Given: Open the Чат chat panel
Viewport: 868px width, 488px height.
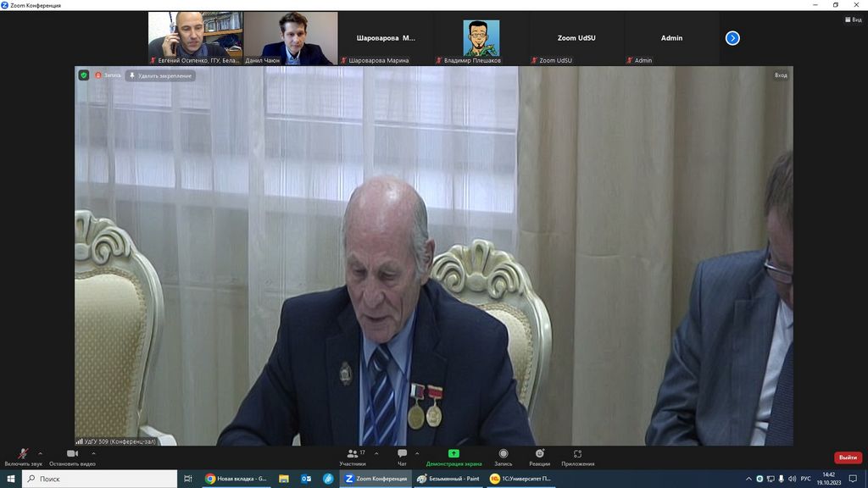Looking at the screenshot, I should (402, 455).
